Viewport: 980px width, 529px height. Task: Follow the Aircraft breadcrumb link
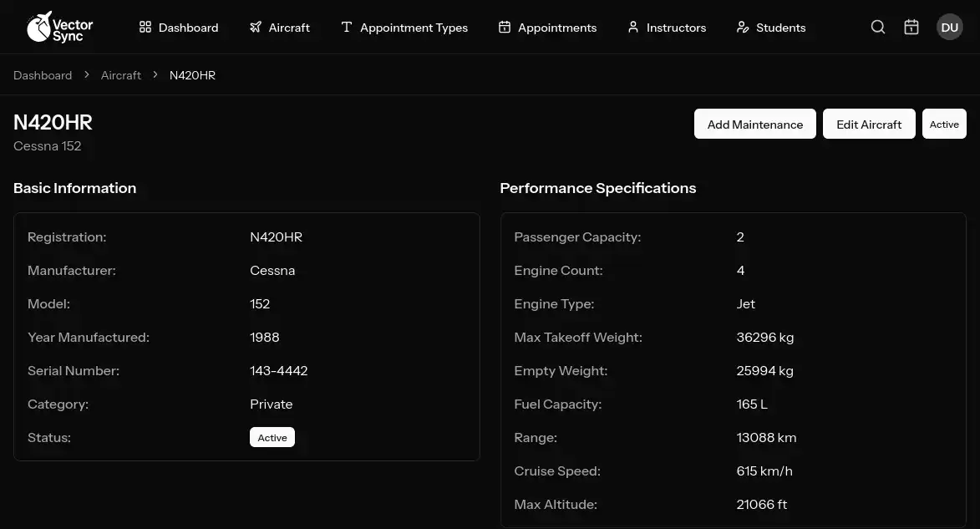[121, 75]
